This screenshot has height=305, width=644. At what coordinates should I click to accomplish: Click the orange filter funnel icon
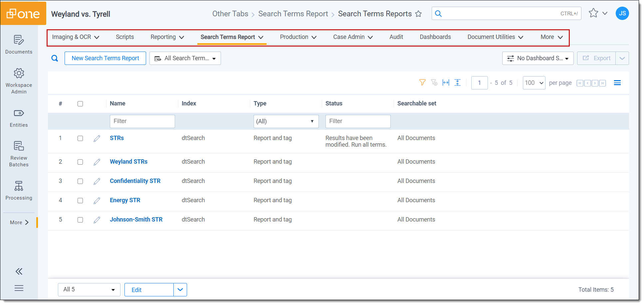(422, 82)
